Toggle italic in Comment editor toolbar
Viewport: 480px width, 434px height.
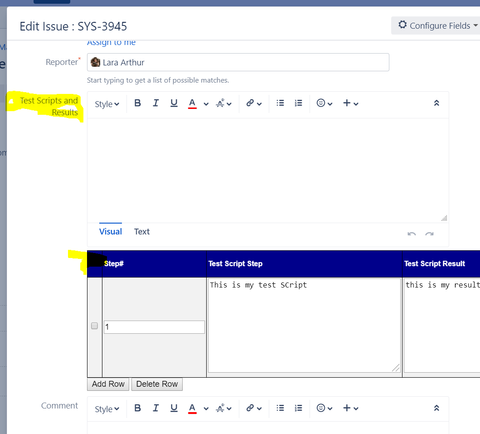pyautogui.click(x=156, y=408)
